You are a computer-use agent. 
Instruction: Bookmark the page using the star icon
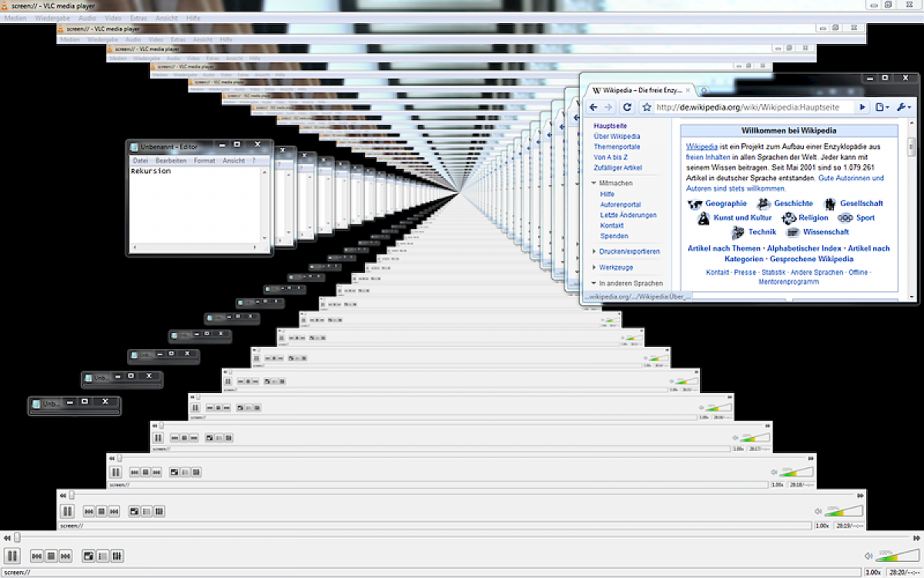click(648, 107)
